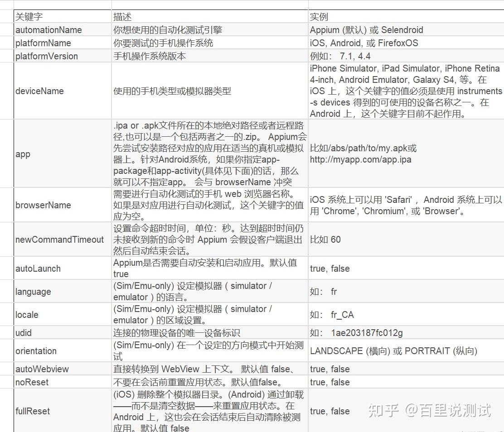Click the 关键字 header cell
The height and width of the screenshot is (432, 504).
coord(63,16)
